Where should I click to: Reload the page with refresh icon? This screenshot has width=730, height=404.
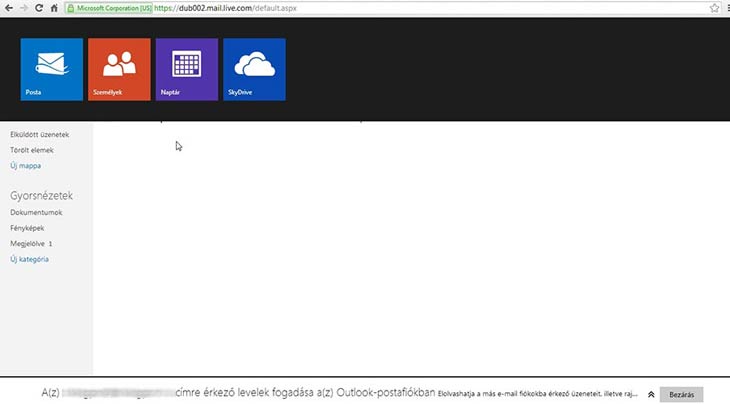[38, 7]
